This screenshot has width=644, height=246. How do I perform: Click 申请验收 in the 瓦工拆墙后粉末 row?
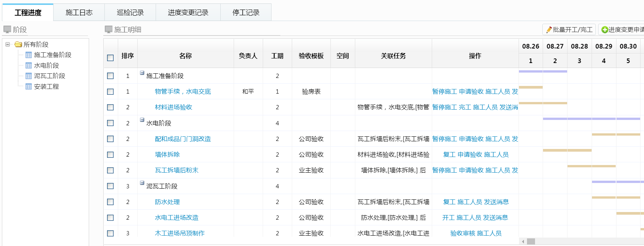471,170
